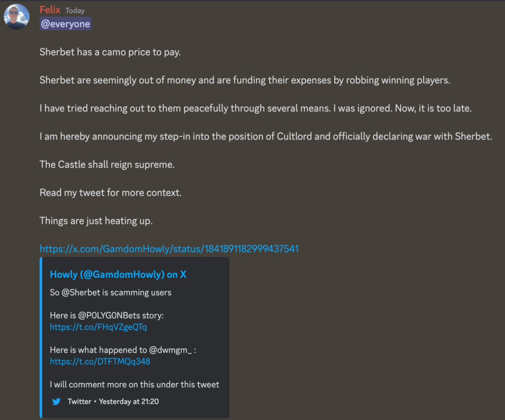Click the message's Today timestamp
This screenshot has height=420, width=505.
[75, 10]
